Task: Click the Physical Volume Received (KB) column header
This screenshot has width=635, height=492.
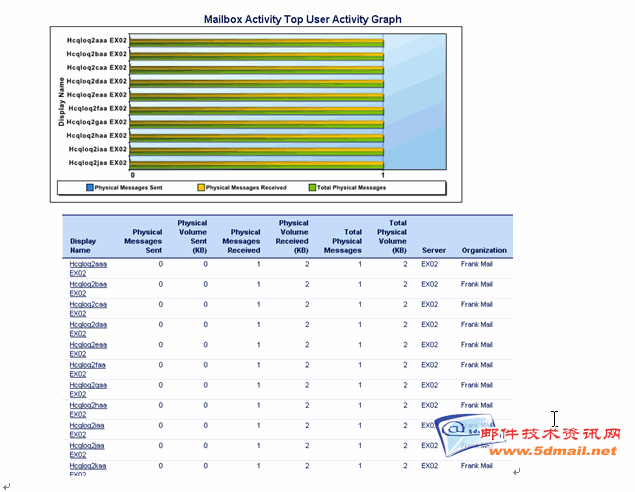Action: (x=292, y=237)
